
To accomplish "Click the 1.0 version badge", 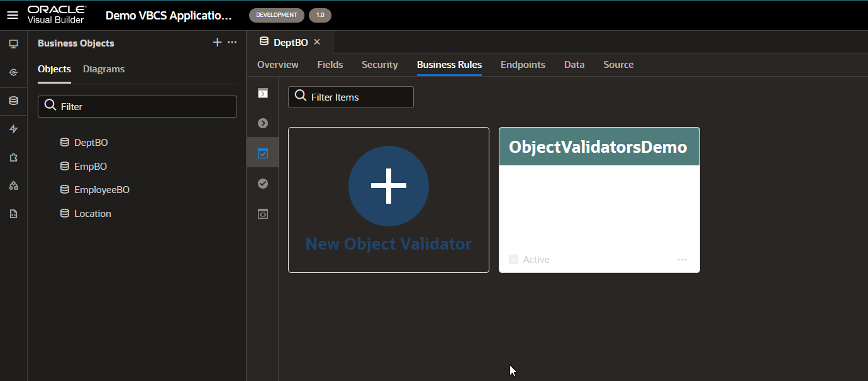I will pyautogui.click(x=320, y=15).
